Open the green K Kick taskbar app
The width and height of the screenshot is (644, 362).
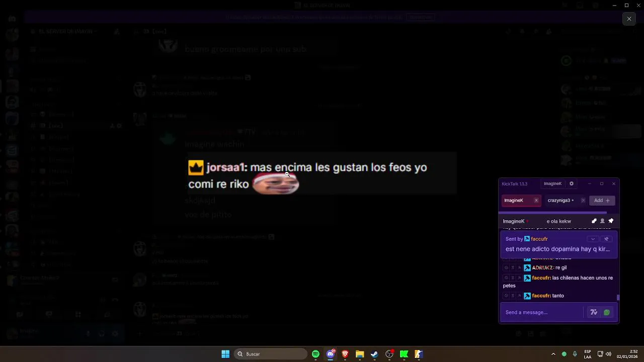pyautogui.click(x=404, y=354)
